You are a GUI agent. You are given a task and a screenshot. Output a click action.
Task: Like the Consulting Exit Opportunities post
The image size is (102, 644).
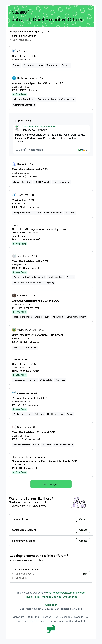tap(20, 150)
